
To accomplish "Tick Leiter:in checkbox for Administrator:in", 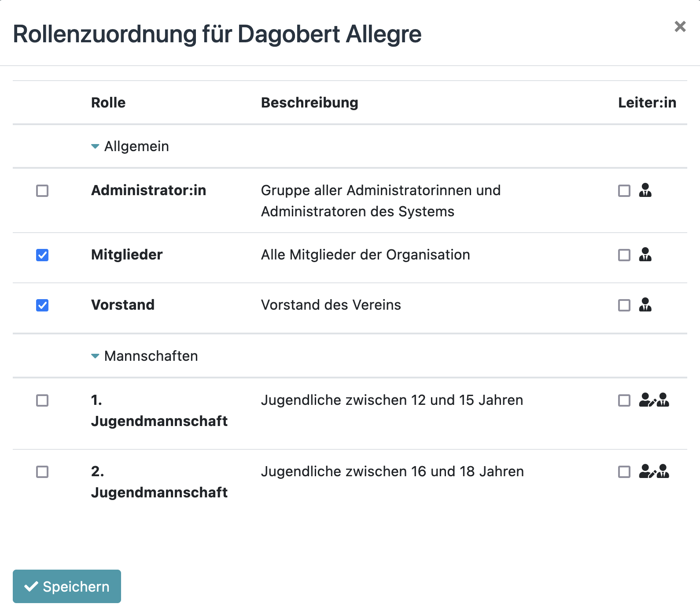I will 624,191.
